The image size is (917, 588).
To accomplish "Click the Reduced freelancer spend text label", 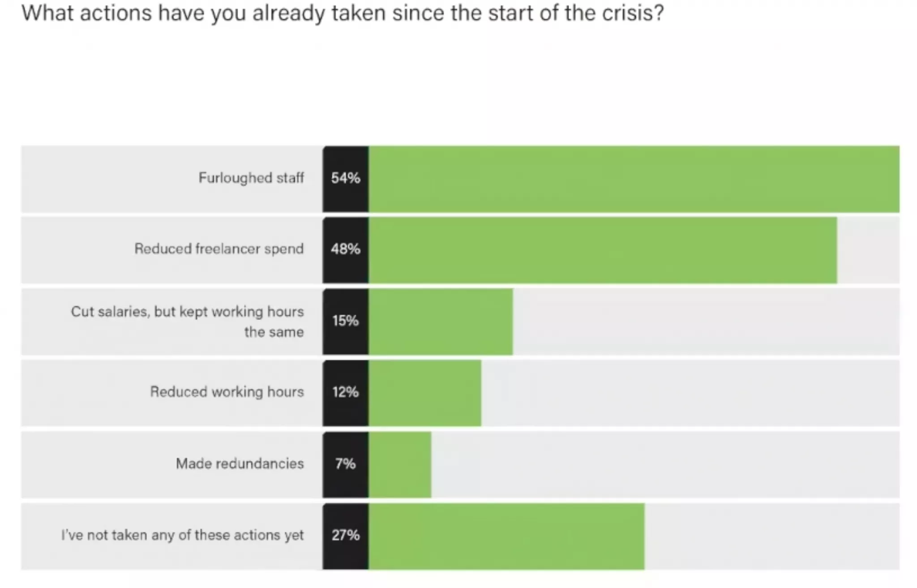I will click(219, 249).
